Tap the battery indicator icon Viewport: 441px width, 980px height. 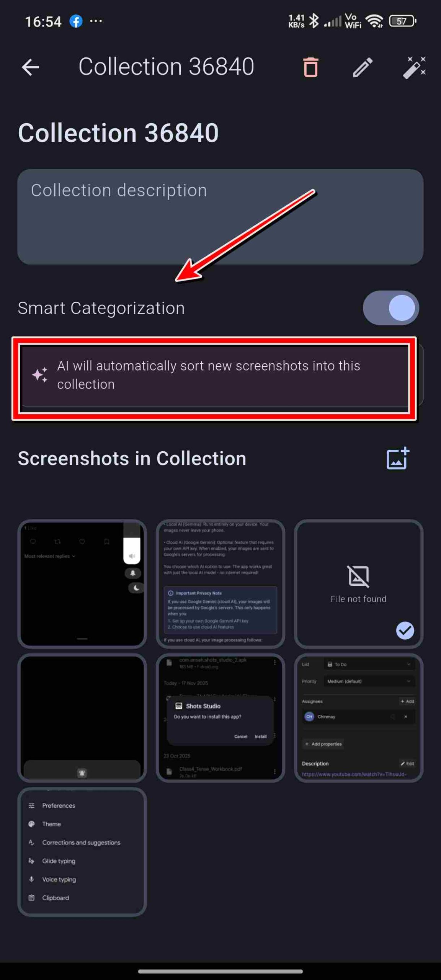402,21
